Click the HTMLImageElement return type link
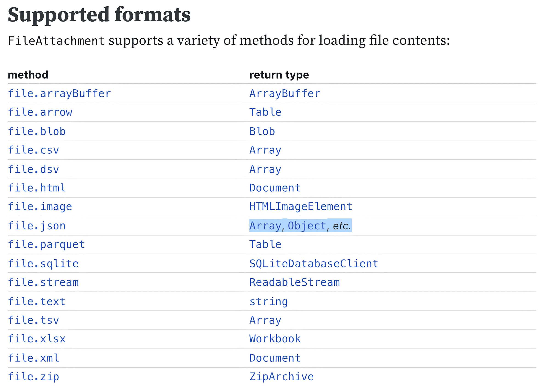544x392 pixels. point(301,206)
